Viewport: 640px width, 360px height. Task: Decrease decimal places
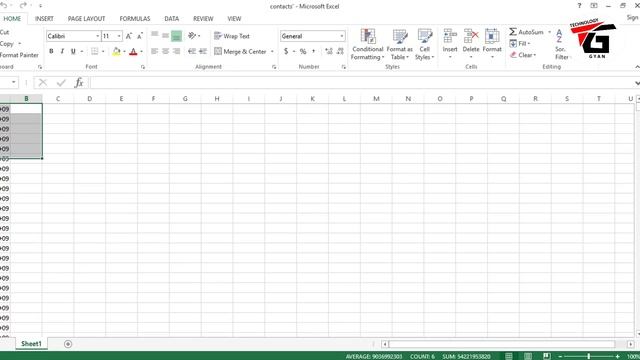pyautogui.click(x=340, y=51)
